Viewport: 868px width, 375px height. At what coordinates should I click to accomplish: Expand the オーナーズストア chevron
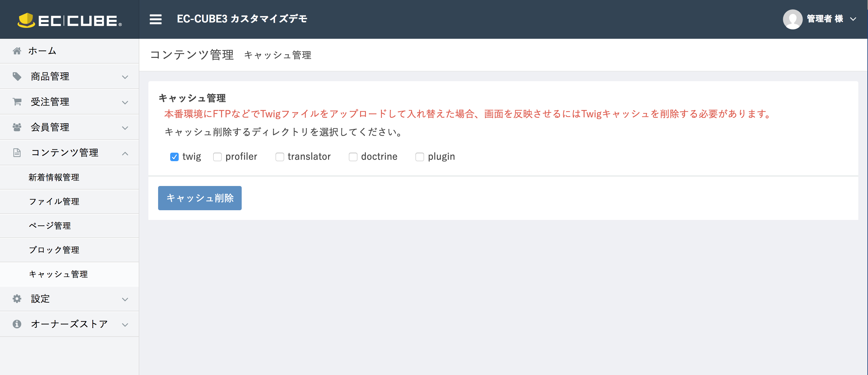125,325
